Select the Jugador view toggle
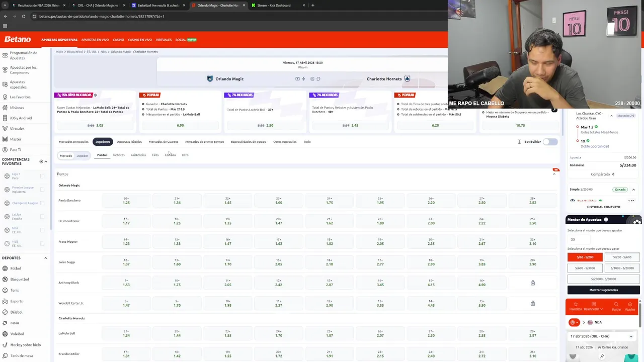 point(82,155)
